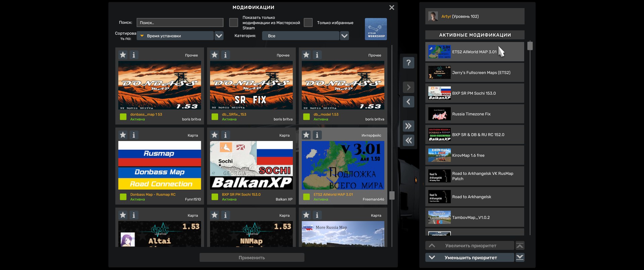The image size is (644, 270).
Task: Move selected mod to active list arrow
Action: [x=408, y=88]
